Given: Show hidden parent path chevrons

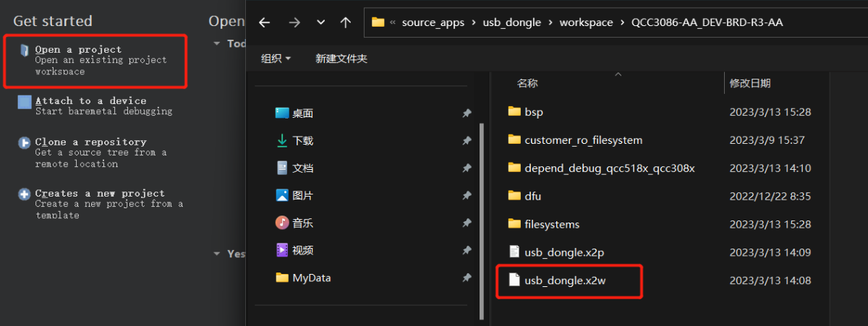Looking at the screenshot, I should click(393, 22).
